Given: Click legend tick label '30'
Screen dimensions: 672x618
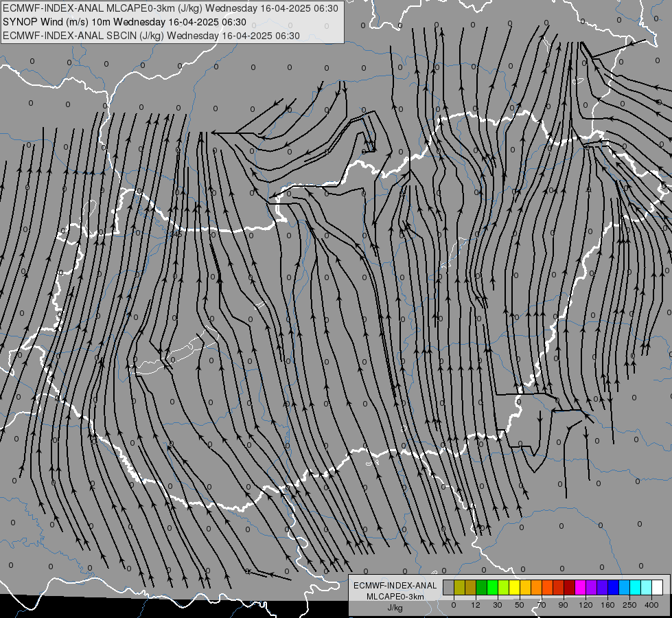Looking at the screenshot, I should (498, 605).
